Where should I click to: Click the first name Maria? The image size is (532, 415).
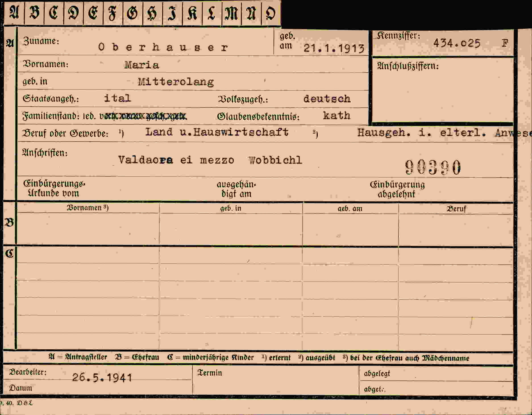tap(142, 65)
